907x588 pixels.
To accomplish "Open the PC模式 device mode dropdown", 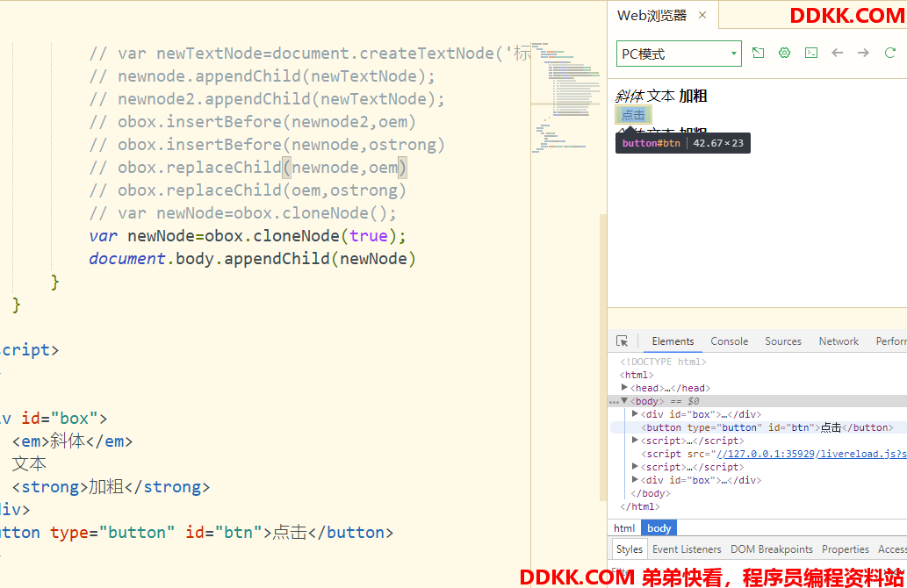I will (679, 54).
